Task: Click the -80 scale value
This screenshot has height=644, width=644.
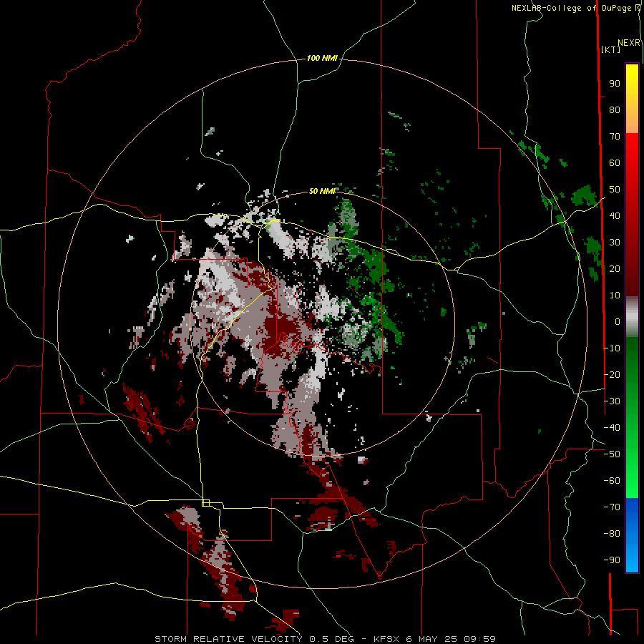Action: [x=612, y=534]
